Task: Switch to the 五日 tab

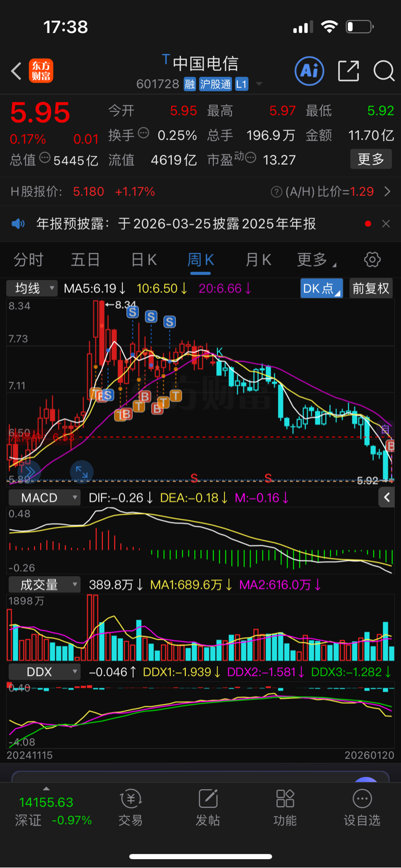Action: (x=85, y=259)
